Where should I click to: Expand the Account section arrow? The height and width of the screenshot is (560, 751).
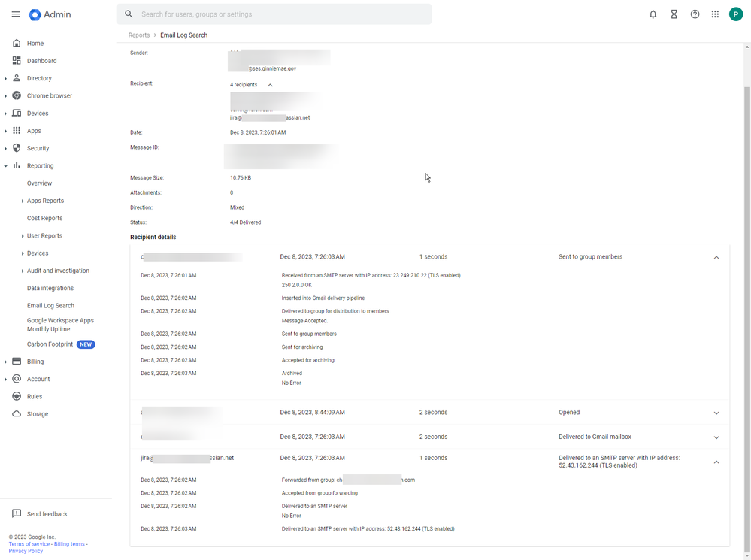point(6,379)
